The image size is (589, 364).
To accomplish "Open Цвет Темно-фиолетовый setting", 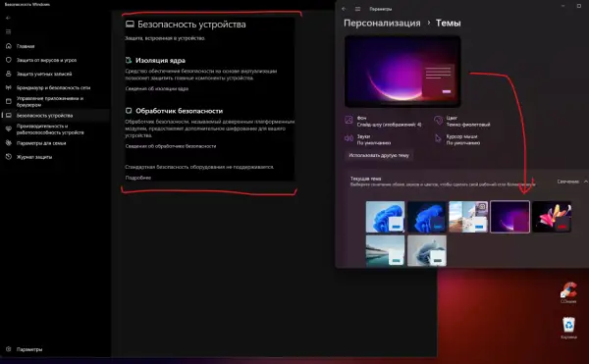I will pos(462,122).
